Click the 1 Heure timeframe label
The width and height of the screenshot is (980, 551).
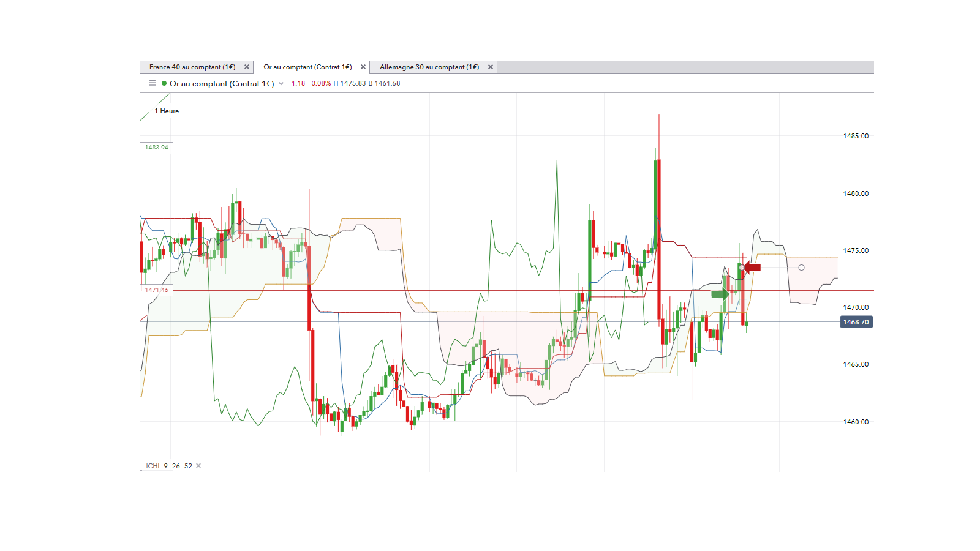167,111
